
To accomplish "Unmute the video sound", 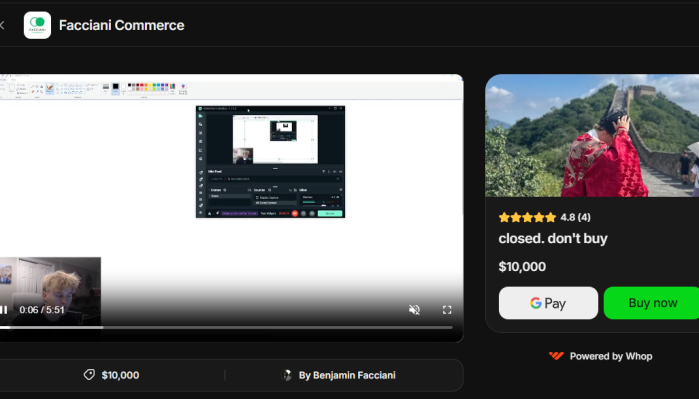I will pyautogui.click(x=414, y=310).
